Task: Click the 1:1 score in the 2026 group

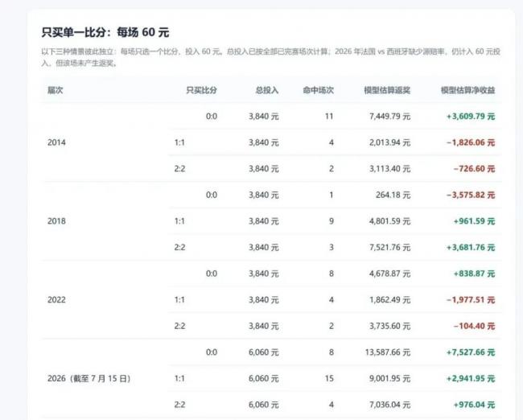Action: 179,379
